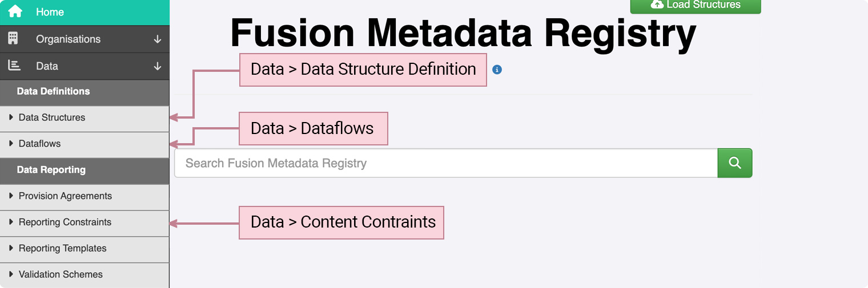The width and height of the screenshot is (868, 288).
Task: Expand the Dataflows disclosure triangle
Action: [x=11, y=143]
